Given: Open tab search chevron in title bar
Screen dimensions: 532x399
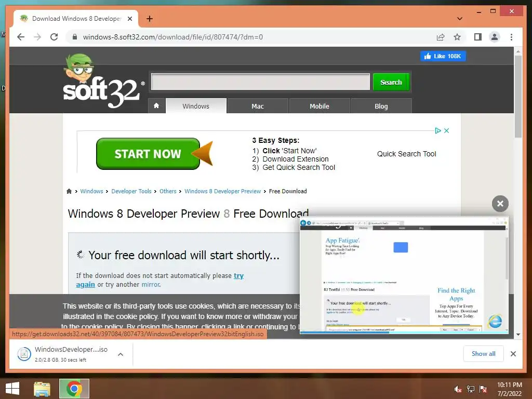Looking at the screenshot, I should [459, 19].
